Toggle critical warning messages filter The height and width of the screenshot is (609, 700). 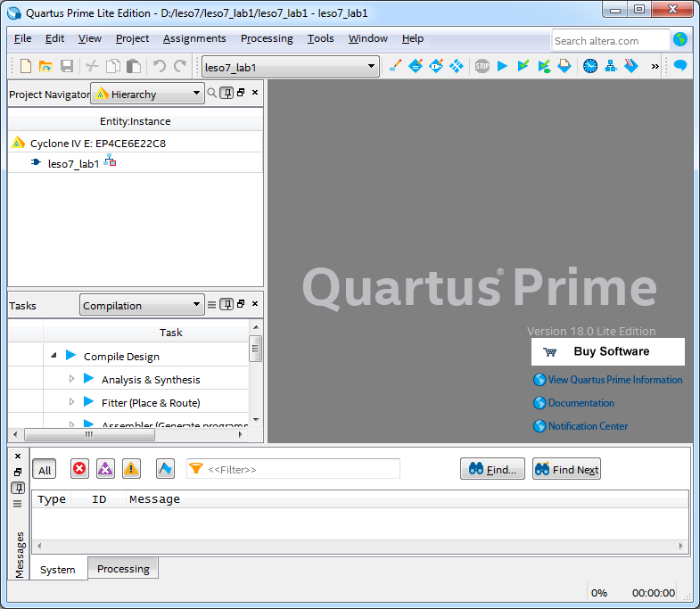coord(105,469)
